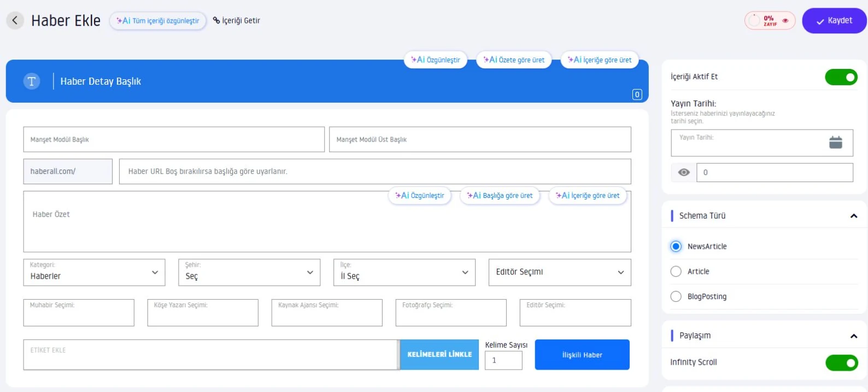Click the Yayın Tarihi date field
Screen dimensions: 868x392
coord(762,143)
